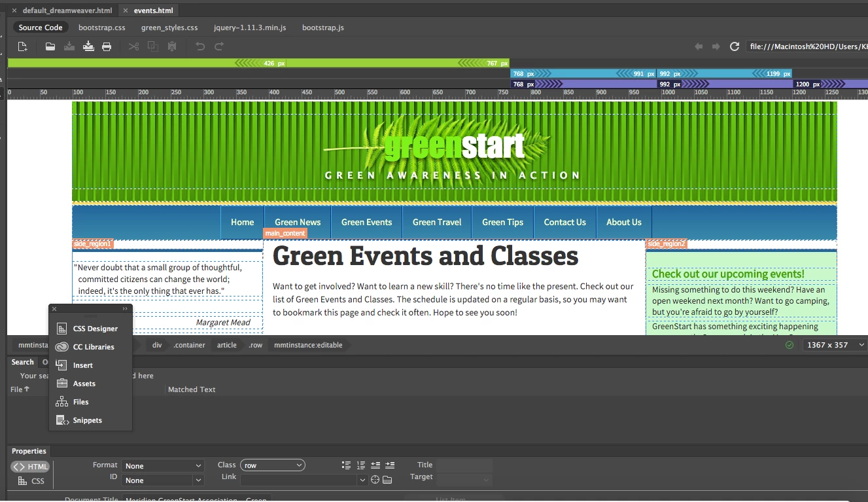Click the Green Travel navigation link
The image size is (868, 502).
tap(437, 223)
